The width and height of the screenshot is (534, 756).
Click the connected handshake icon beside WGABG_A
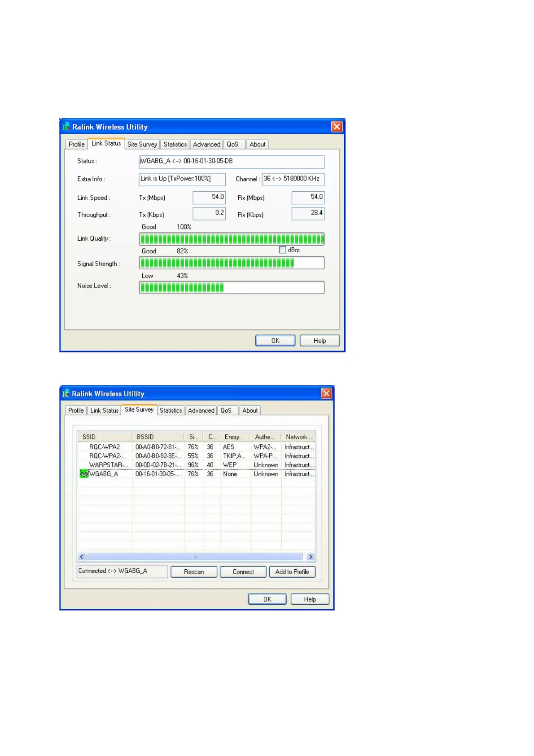[x=84, y=474]
